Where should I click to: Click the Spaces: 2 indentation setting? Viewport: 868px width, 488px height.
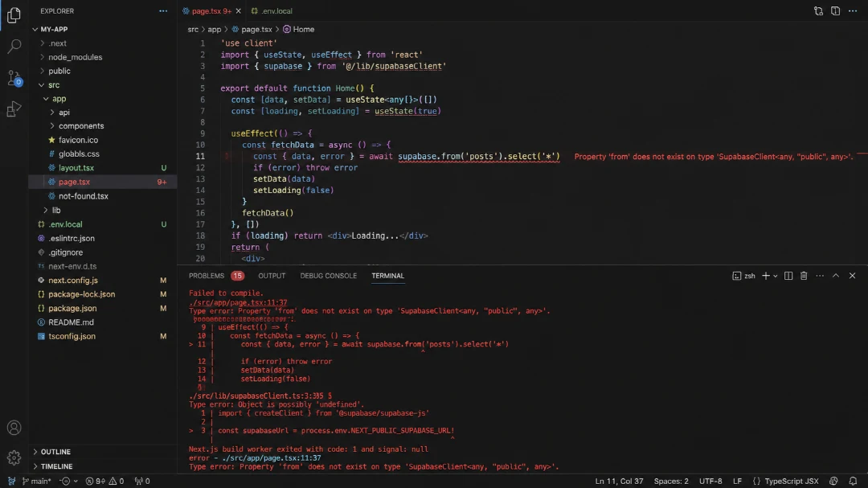click(671, 482)
